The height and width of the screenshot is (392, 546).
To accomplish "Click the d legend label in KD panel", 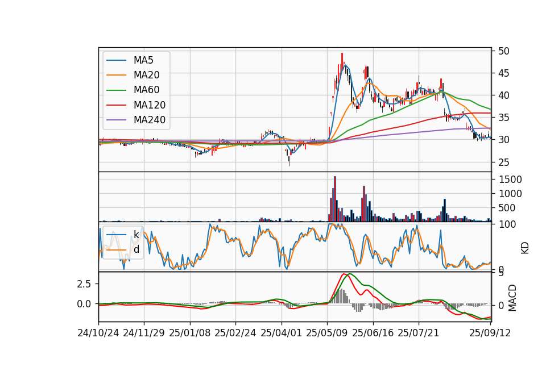I will tap(136, 249).
